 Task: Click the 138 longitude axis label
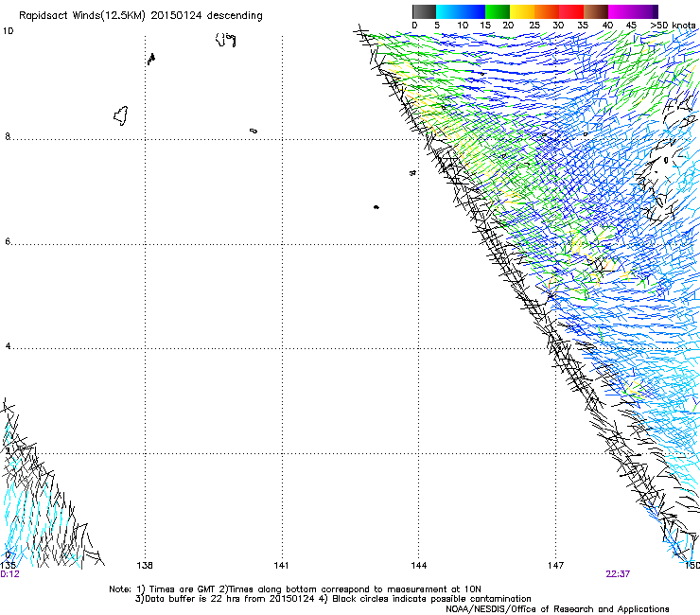145,566
